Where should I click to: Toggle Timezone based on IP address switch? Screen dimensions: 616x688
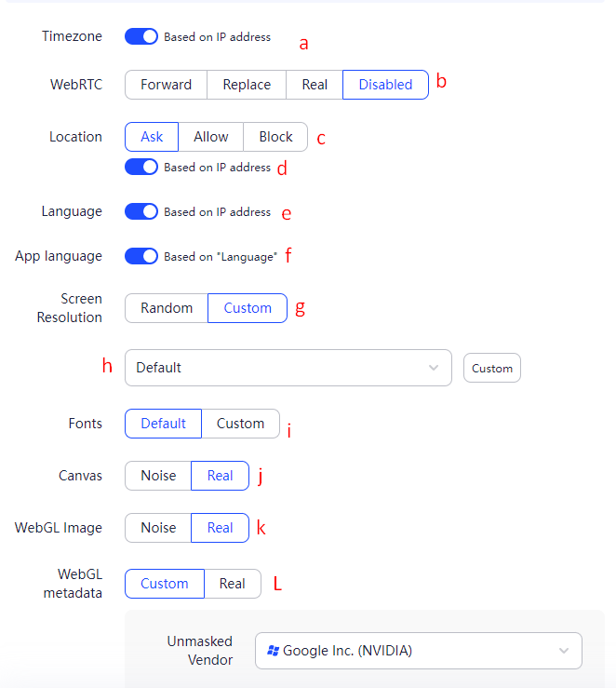(141, 37)
